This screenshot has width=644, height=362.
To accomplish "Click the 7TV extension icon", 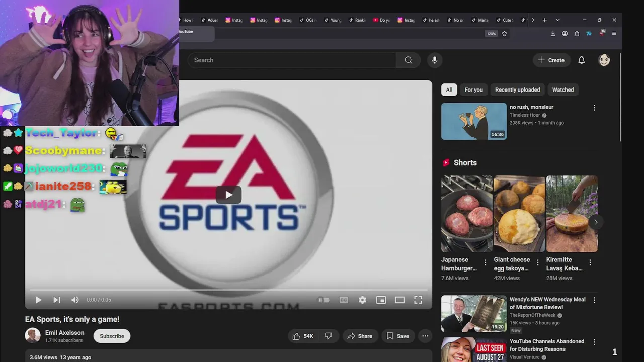I will click(x=589, y=34).
